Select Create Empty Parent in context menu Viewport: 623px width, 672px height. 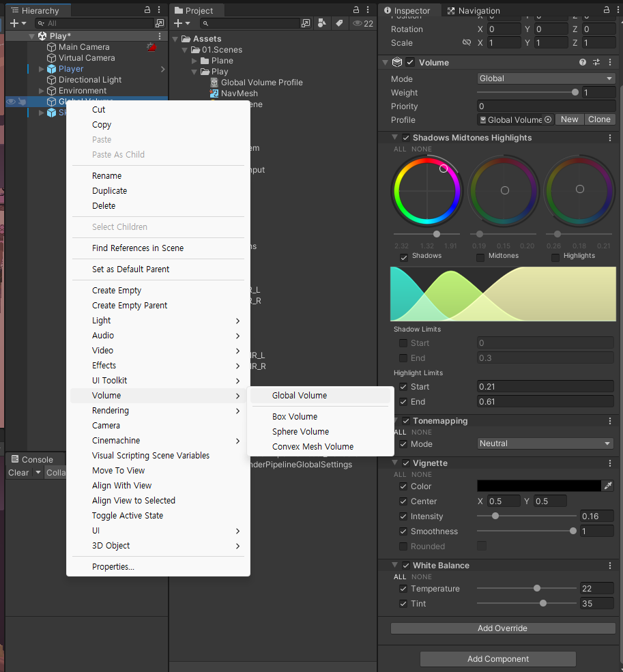[158, 305]
